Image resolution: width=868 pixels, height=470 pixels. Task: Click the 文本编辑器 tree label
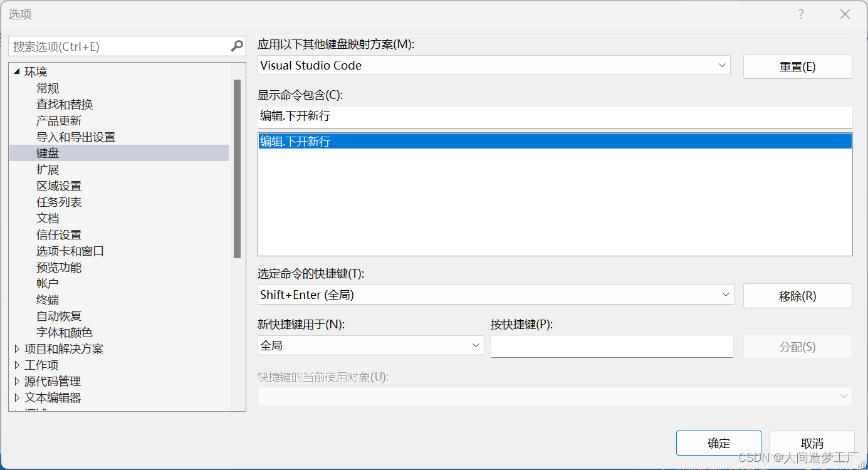53,398
